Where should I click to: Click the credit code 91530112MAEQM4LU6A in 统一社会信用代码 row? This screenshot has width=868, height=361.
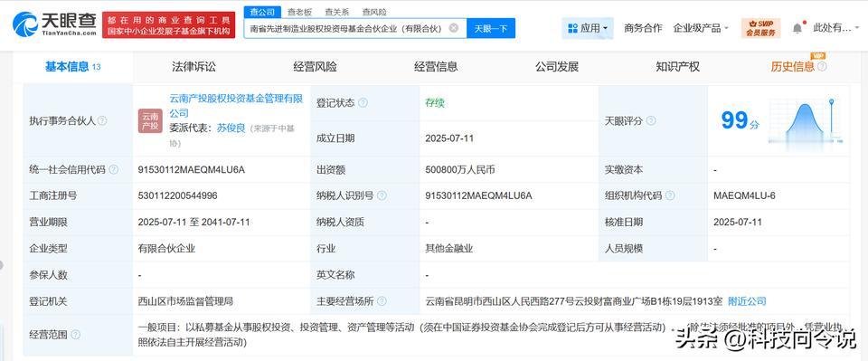191,169
